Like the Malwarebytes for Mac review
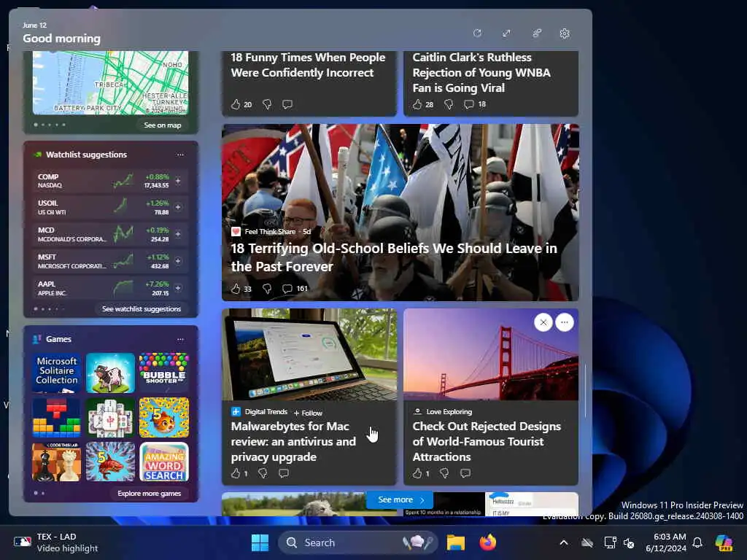 pyautogui.click(x=236, y=473)
